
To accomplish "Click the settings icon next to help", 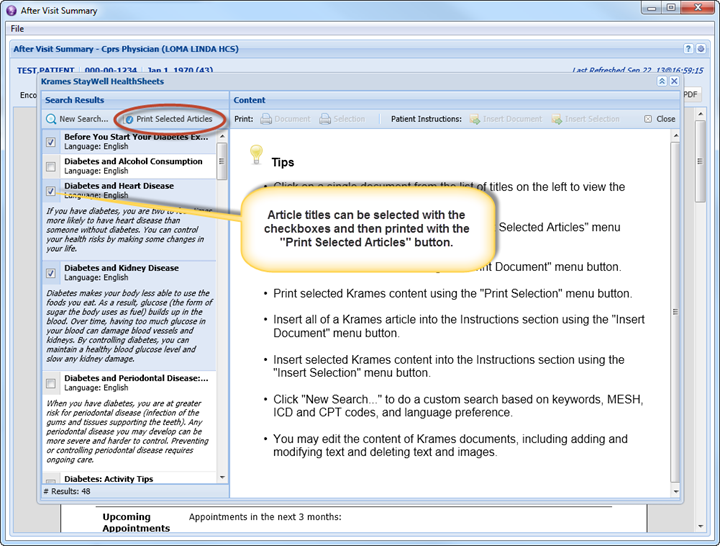I will point(701,49).
